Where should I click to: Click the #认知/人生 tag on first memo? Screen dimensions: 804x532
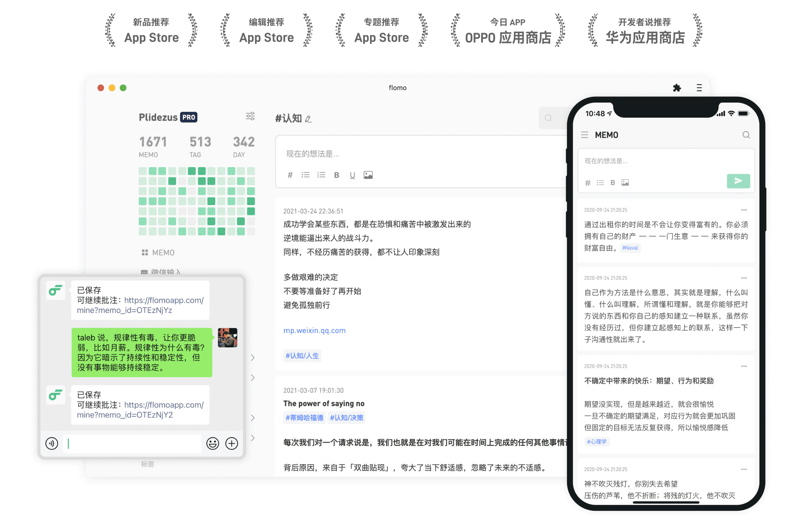tap(302, 355)
